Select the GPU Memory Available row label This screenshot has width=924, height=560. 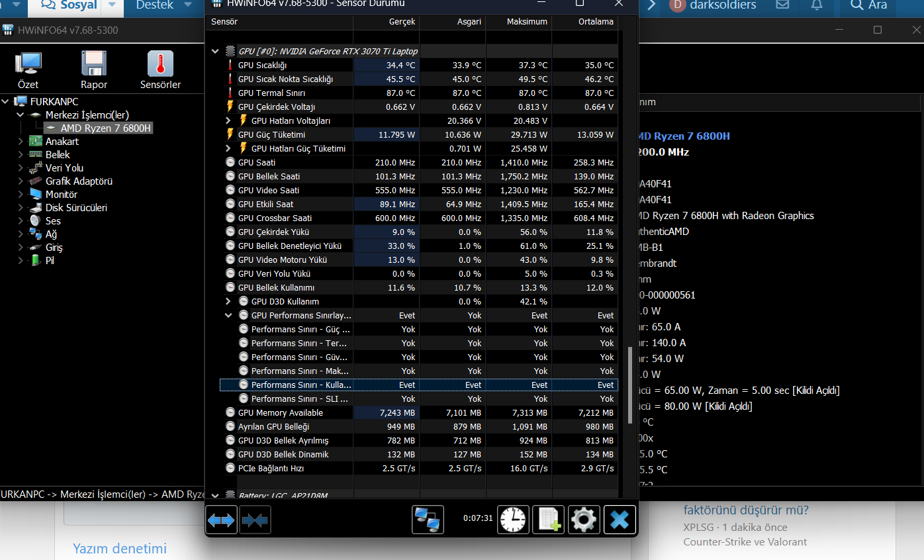pyautogui.click(x=281, y=412)
